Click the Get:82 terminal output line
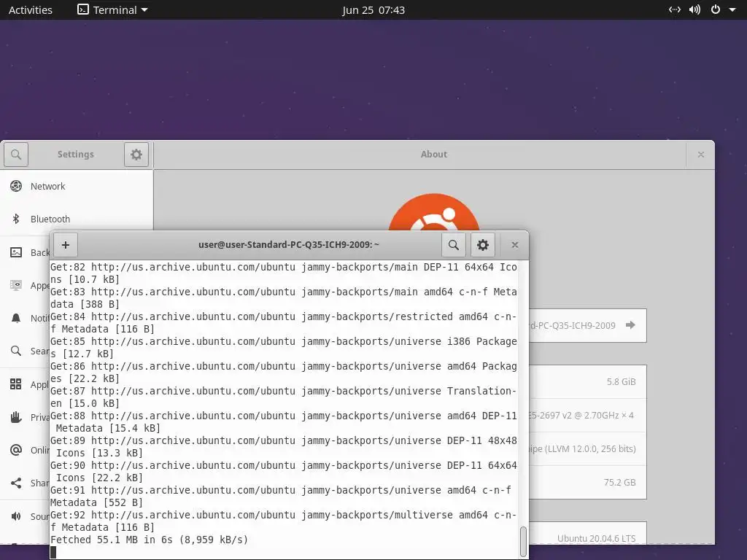The image size is (747, 560). [x=284, y=273]
